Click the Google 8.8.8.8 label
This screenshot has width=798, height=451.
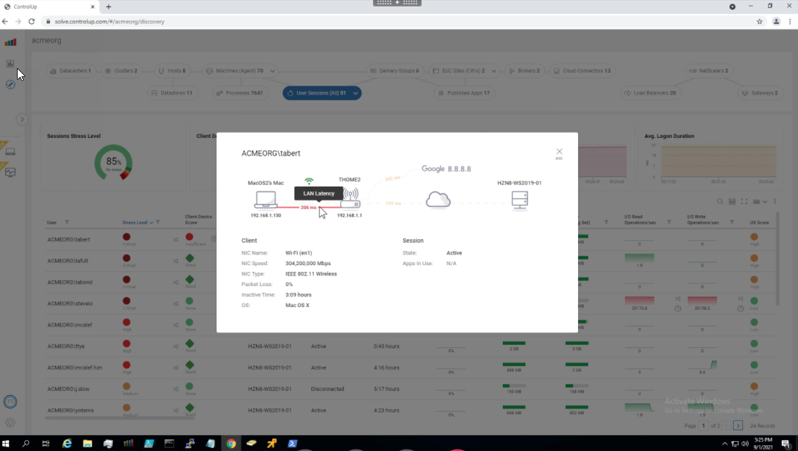(446, 168)
